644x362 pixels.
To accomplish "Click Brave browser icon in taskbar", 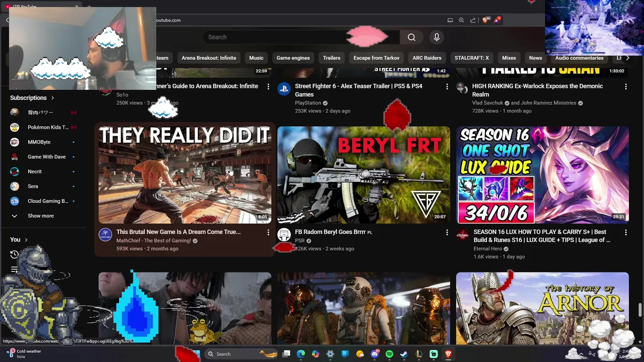I will click(448, 354).
